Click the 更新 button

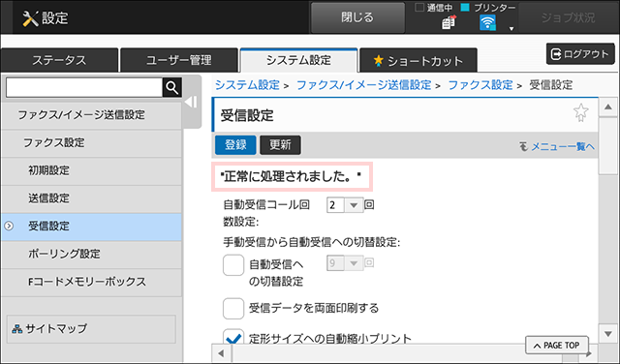click(x=280, y=145)
